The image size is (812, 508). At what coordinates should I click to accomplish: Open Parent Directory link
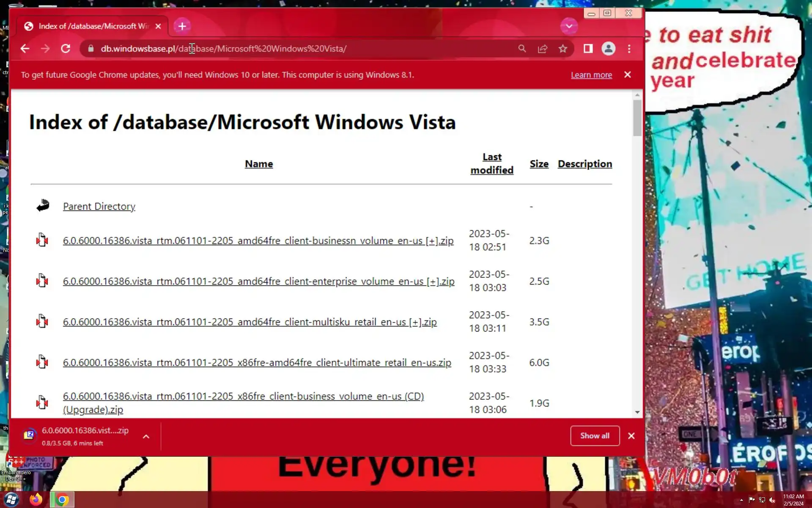point(99,207)
